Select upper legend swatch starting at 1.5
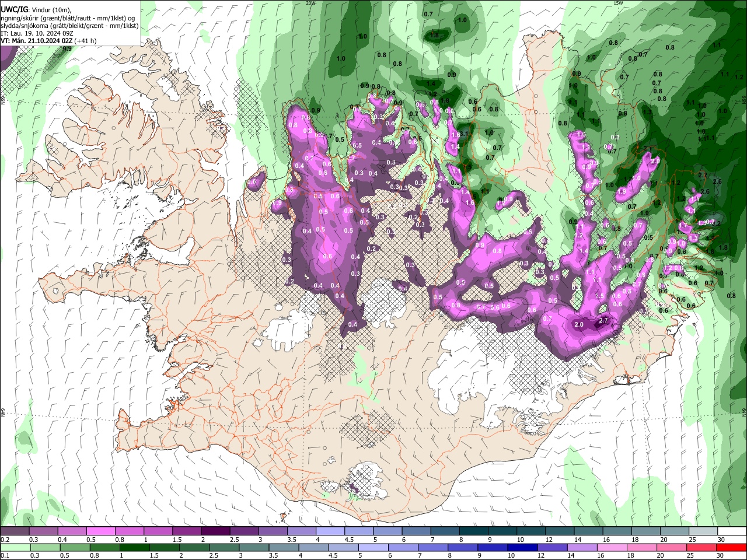This screenshot has width=747, height=560. pos(187,531)
